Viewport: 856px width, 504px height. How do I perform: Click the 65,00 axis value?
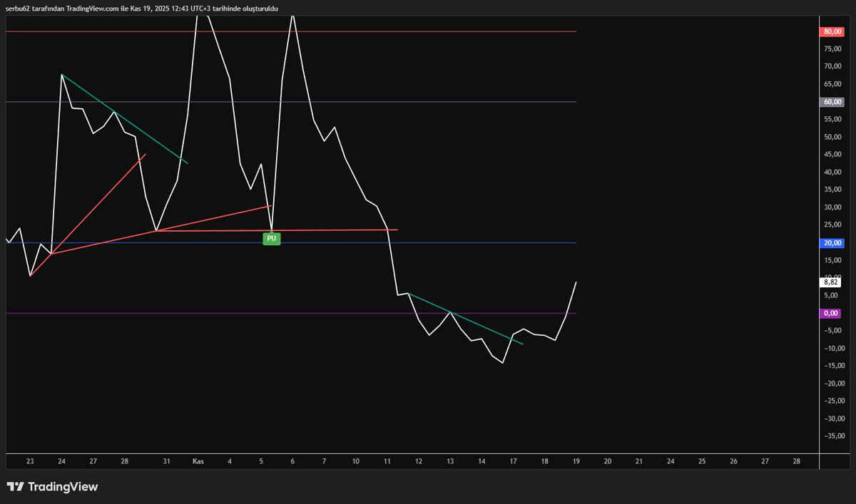point(832,84)
